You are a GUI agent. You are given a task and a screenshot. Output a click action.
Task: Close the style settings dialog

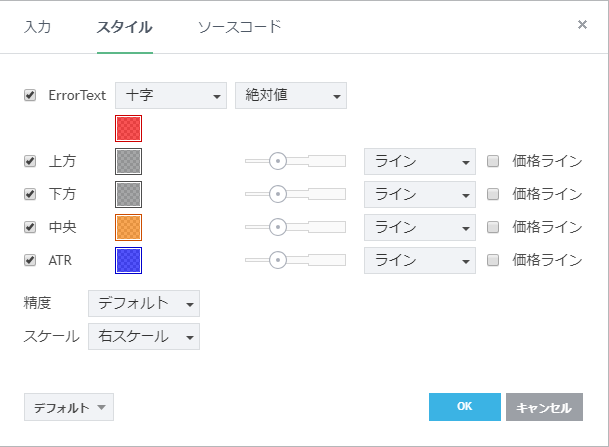coord(582,25)
